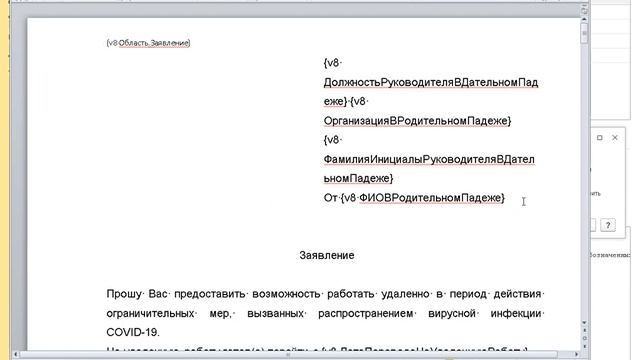640x360 pixels.
Task: Click the 'COVID-19.' text
Action: point(133,332)
